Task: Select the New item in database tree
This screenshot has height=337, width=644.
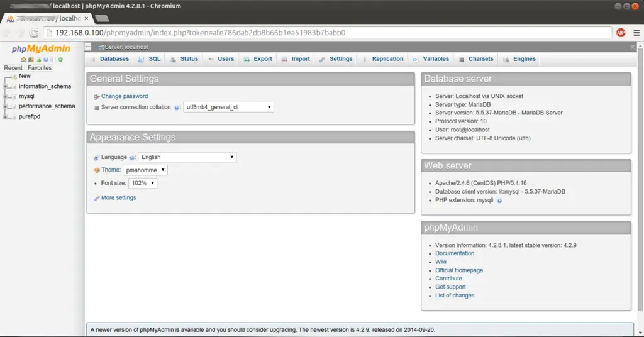Action: tap(25, 76)
